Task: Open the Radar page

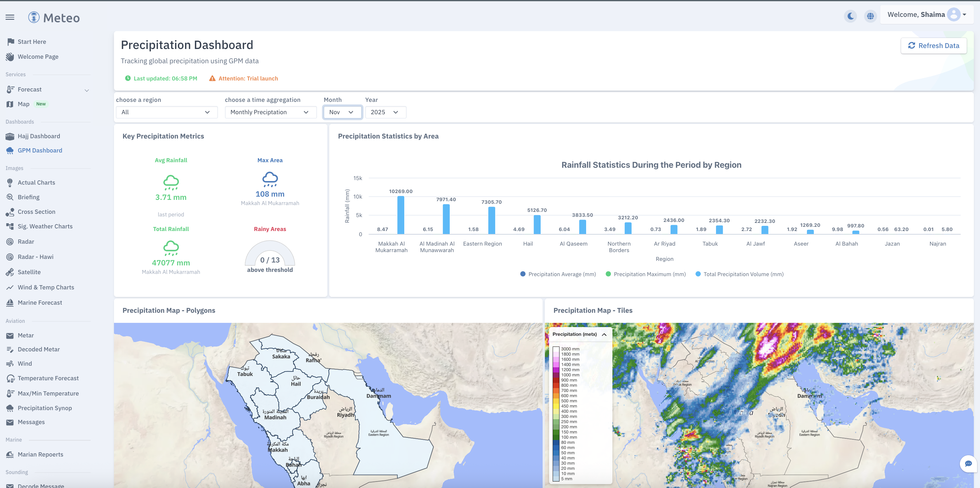Action: [26, 241]
